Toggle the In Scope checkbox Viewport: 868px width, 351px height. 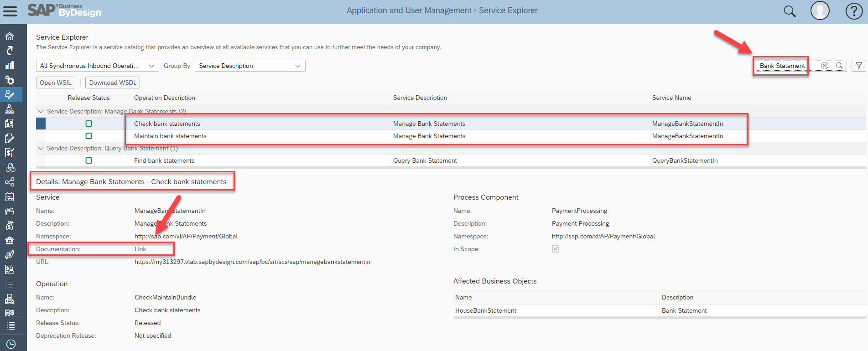point(556,249)
